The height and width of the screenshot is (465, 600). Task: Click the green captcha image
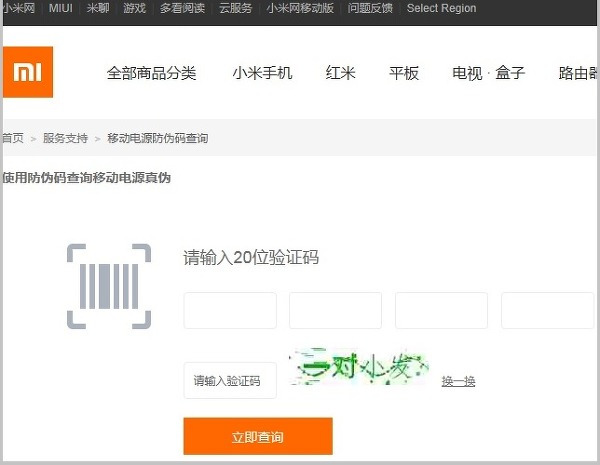pos(359,367)
